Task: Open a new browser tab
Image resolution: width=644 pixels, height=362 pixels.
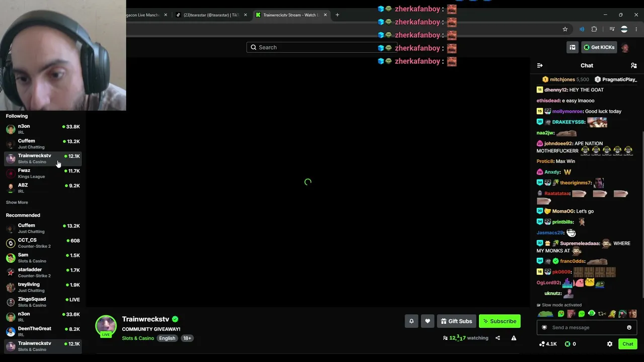Action: (x=337, y=15)
